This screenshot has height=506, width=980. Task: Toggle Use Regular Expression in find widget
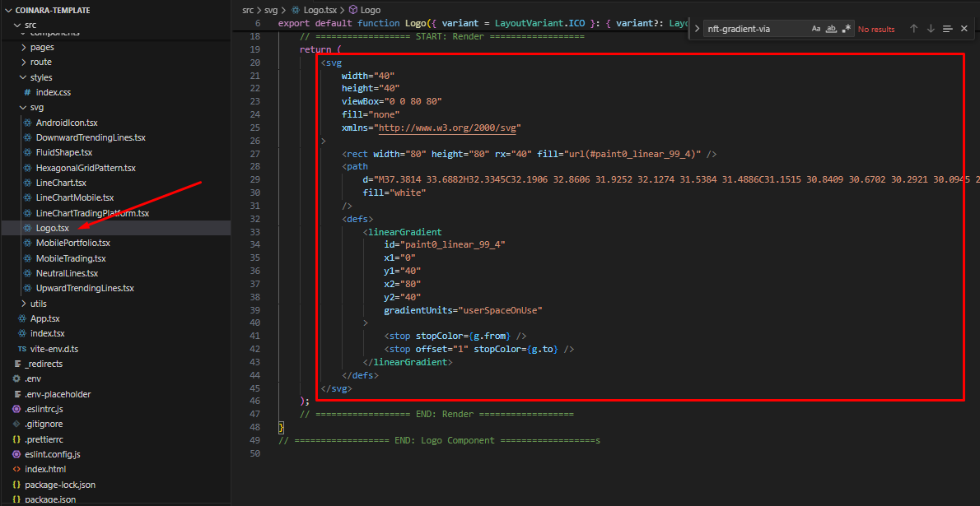point(847,29)
